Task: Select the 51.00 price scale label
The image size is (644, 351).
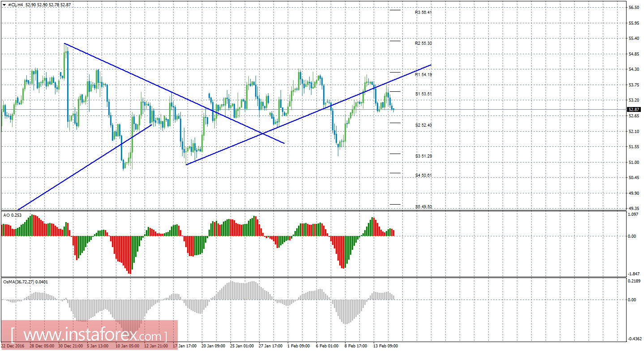Action: (x=633, y=163)
